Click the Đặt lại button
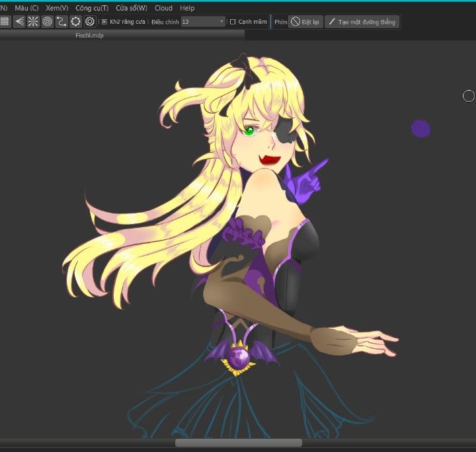476x452 pixels. pos(305,22)
